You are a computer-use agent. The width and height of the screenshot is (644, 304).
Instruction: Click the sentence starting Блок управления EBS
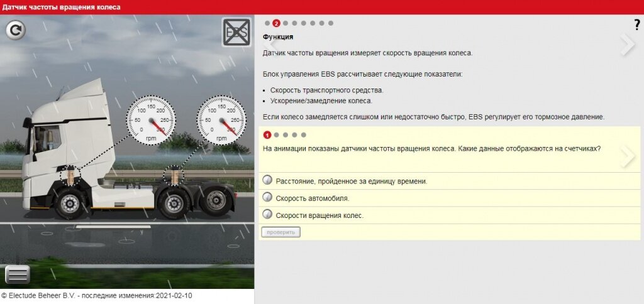[x=363, y=74]
